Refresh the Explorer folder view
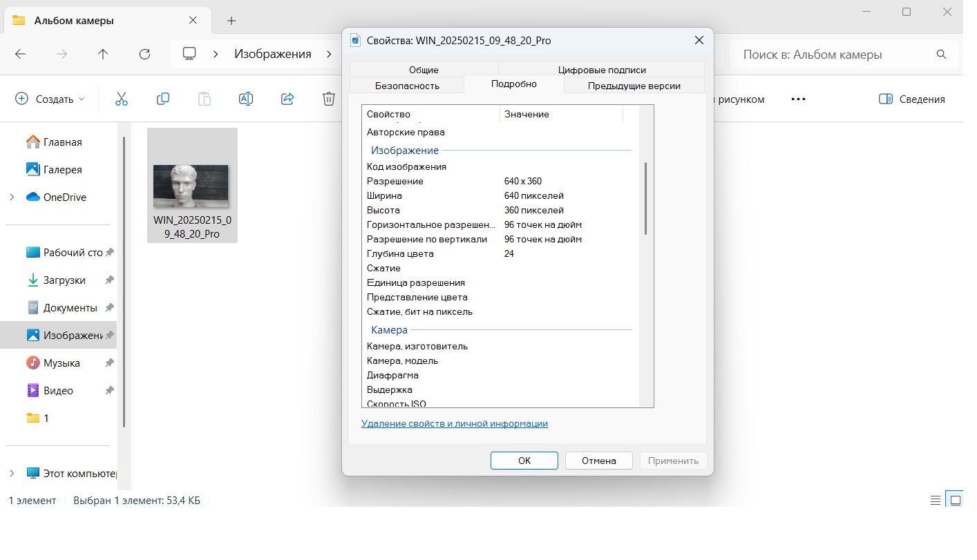The image size is (977, 560). pyautogui.click(x=144, y=54)
